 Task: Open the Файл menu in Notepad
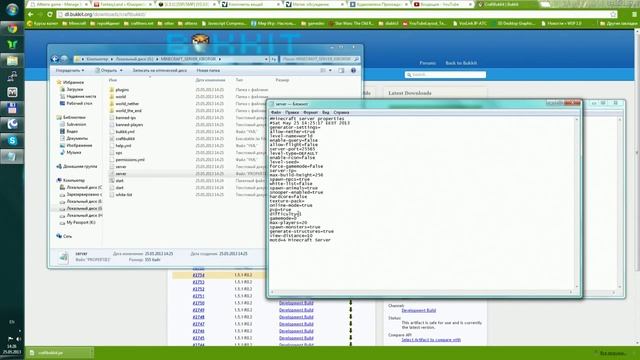276,112
